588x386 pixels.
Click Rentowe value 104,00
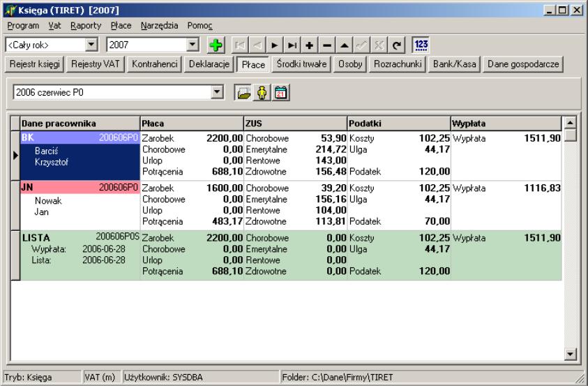331,210
